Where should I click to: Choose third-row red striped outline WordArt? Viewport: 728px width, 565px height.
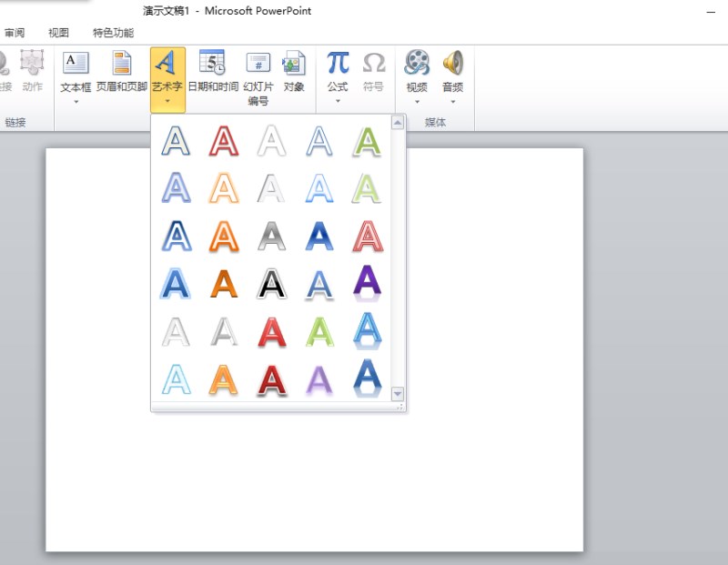point(368,236)
